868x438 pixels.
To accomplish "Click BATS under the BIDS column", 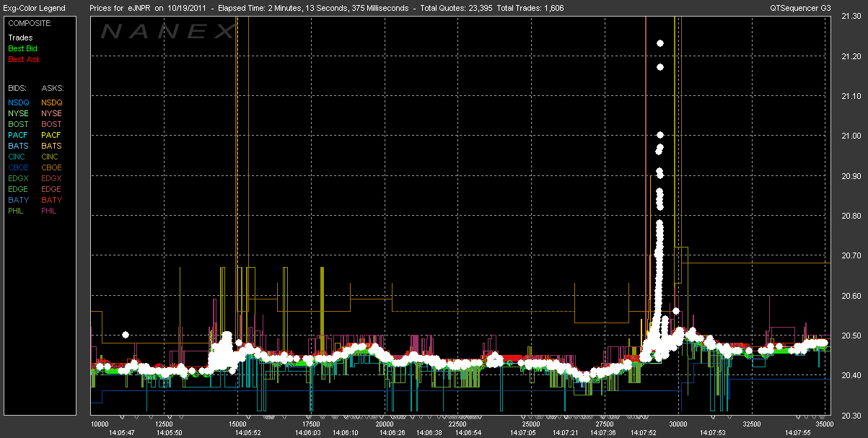I will [x=18, y=146].
